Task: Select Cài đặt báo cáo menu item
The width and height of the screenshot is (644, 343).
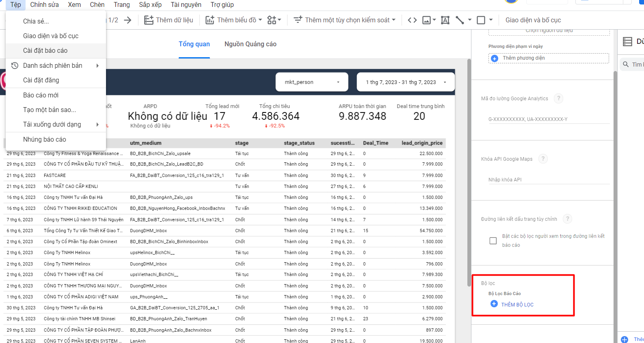Action: tap(45, 50)
